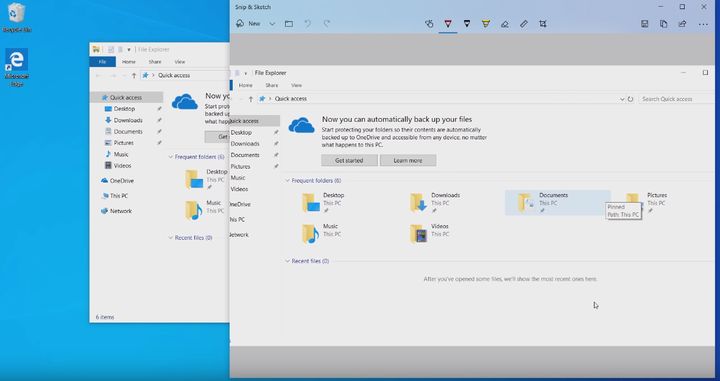720x381 pixels.
Task: Open the See more ellipsis menu
Action: click(703, 24)
